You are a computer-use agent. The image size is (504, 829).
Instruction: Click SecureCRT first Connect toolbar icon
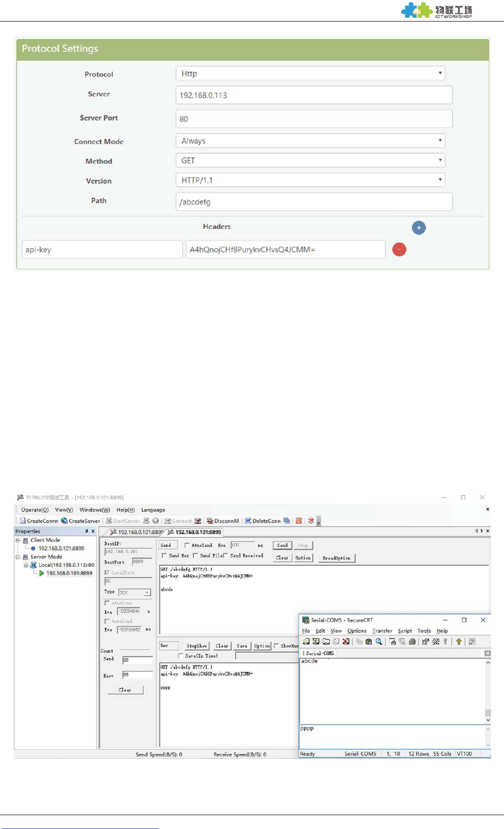pos(306,642)
